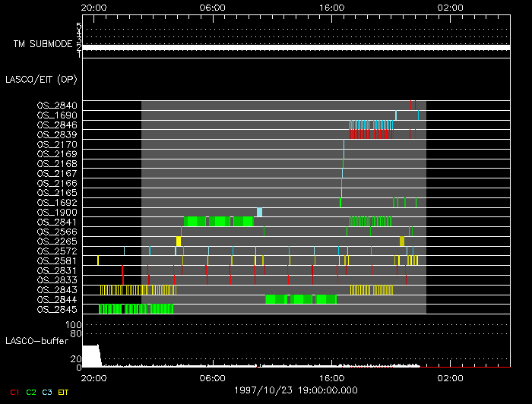Click the cyan C3 legend label

tap(47, 392)
